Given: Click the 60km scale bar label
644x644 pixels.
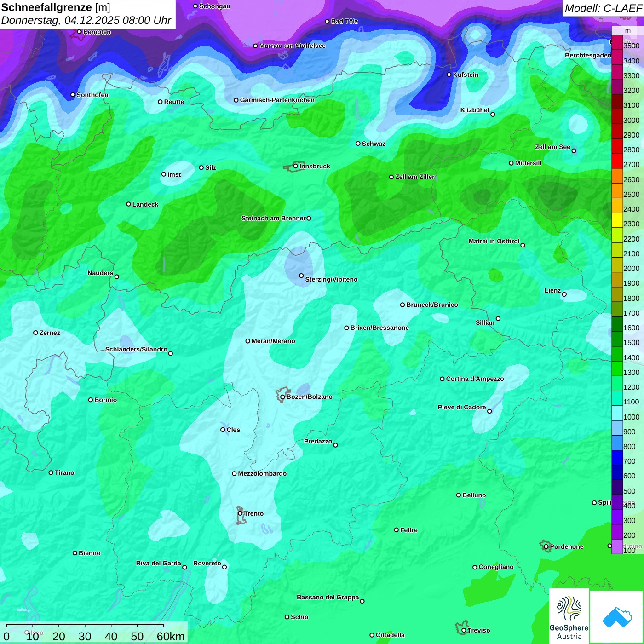Looking at the screenshot, I should point(171,636).
